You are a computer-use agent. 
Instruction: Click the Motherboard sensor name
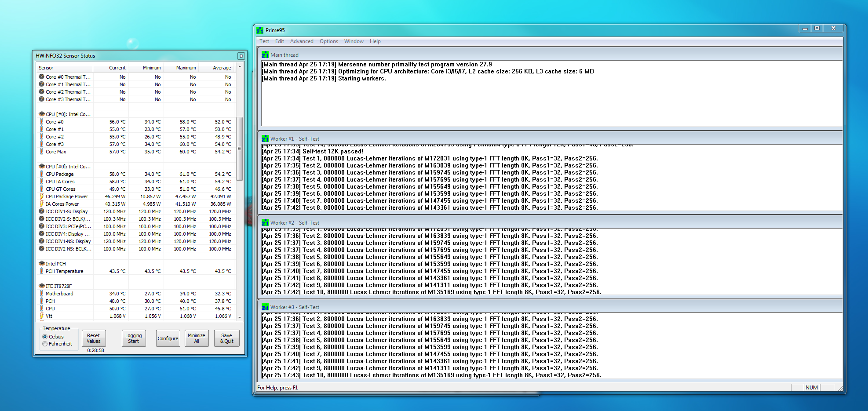click(59, 294)
